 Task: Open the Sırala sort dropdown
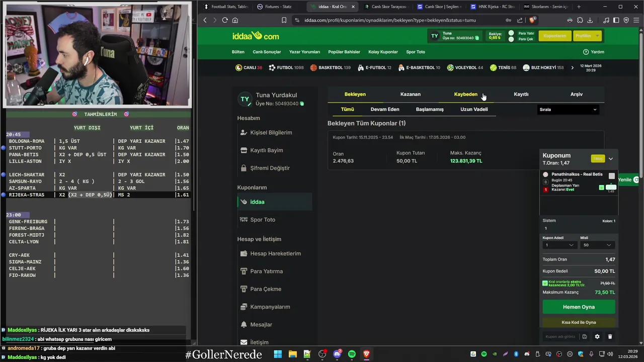pos(568,110)
